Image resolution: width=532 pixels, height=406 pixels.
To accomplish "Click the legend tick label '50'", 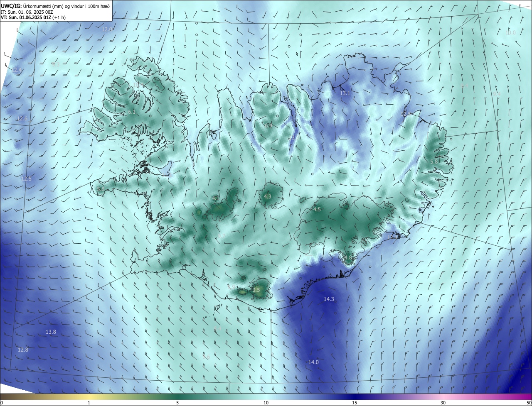I will tap(529, 403).
